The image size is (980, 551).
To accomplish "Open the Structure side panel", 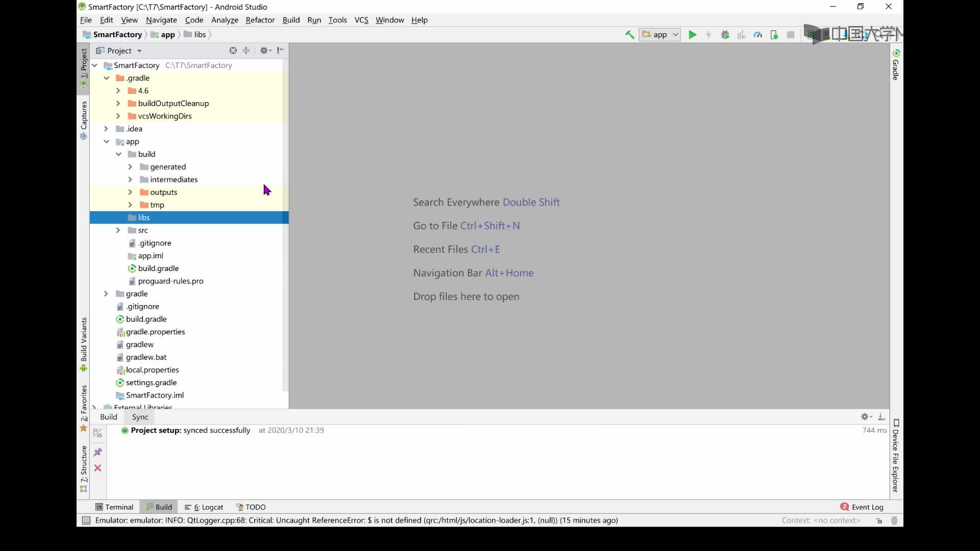I will [x=84, y=468].
